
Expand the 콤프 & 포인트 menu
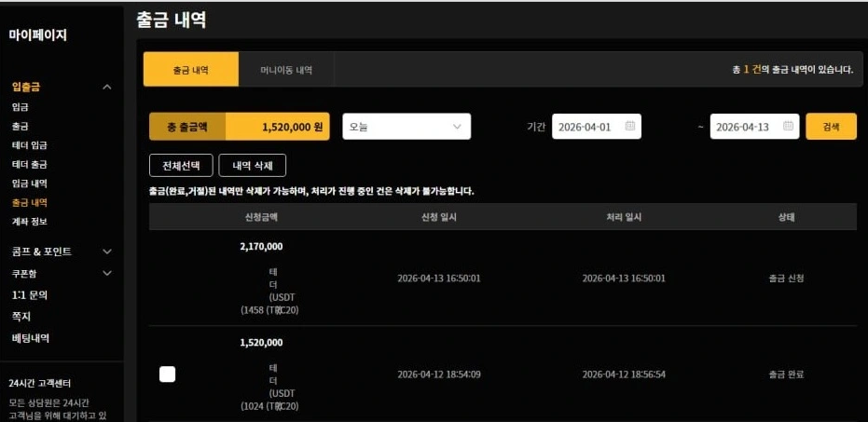pos(106,252)
